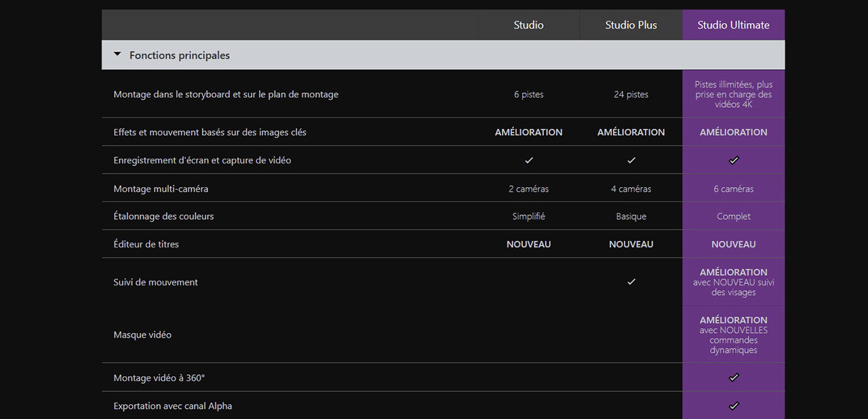Image resolution: width=868 pixels, height=419 pixels.
Task: Select the Studio Ultimate column header
Action: pos(733,25)
